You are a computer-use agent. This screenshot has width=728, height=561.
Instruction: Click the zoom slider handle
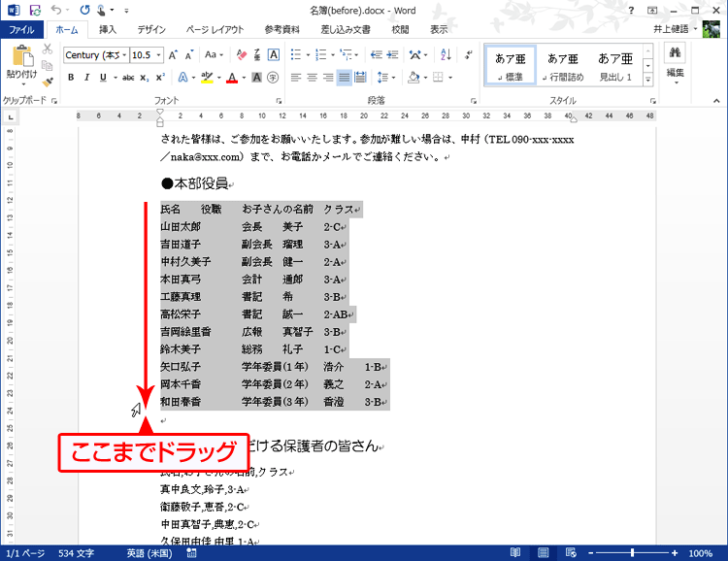pyautogui.click(x=632, y=552)
